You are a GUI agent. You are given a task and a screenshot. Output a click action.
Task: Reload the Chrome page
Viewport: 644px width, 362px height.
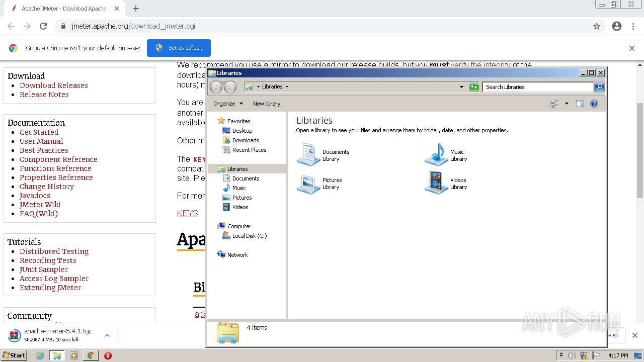43,26
